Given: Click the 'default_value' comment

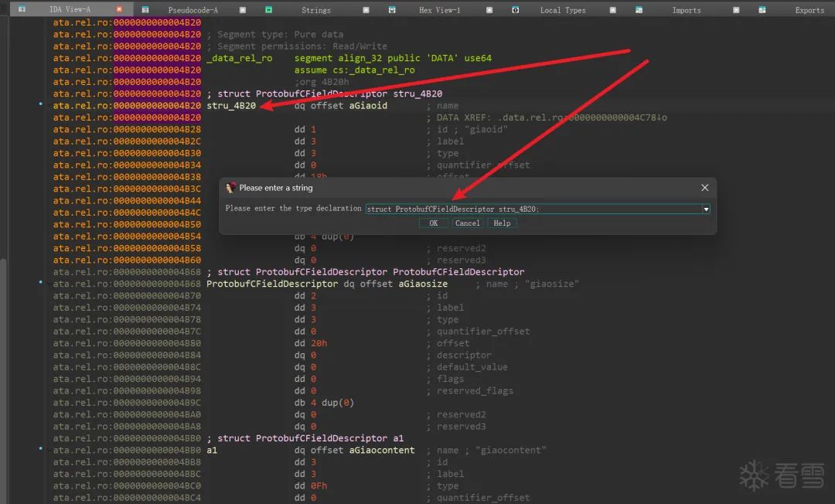Looking at the screenshot, I should tap(472, 366).
